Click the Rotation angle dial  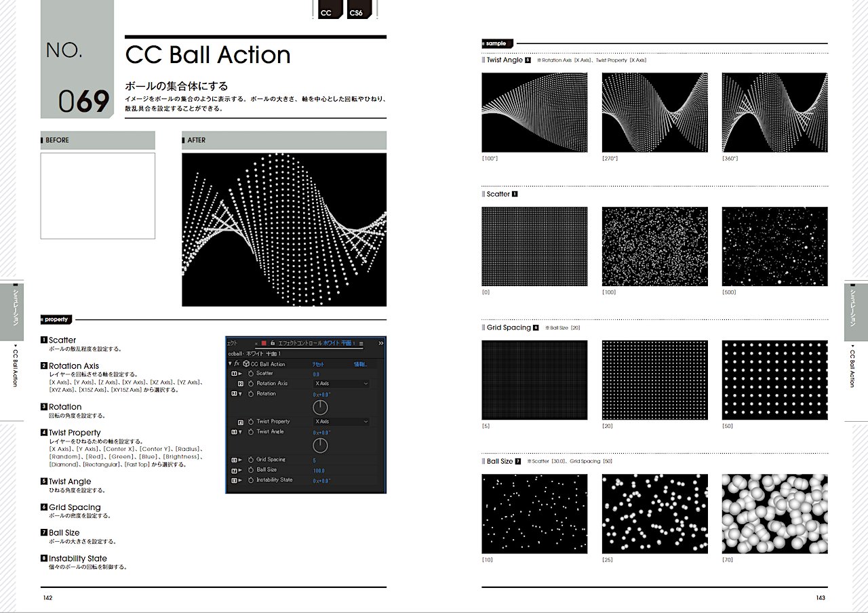[320, 408]
